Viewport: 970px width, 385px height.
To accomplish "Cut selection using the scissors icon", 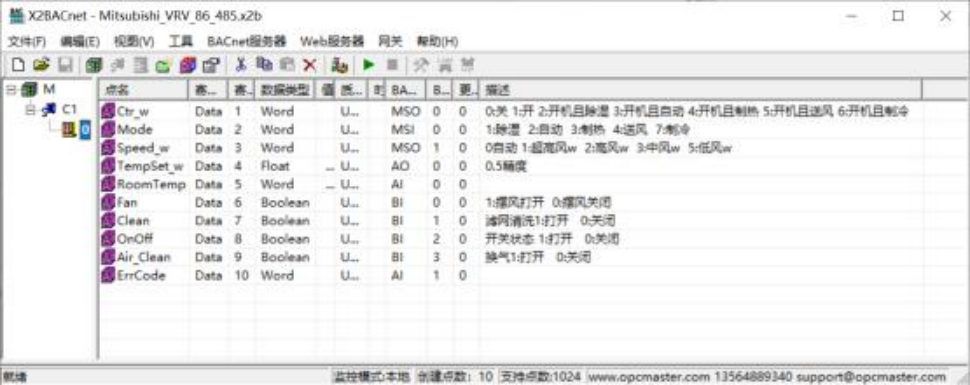I will (x=241, y=65).
